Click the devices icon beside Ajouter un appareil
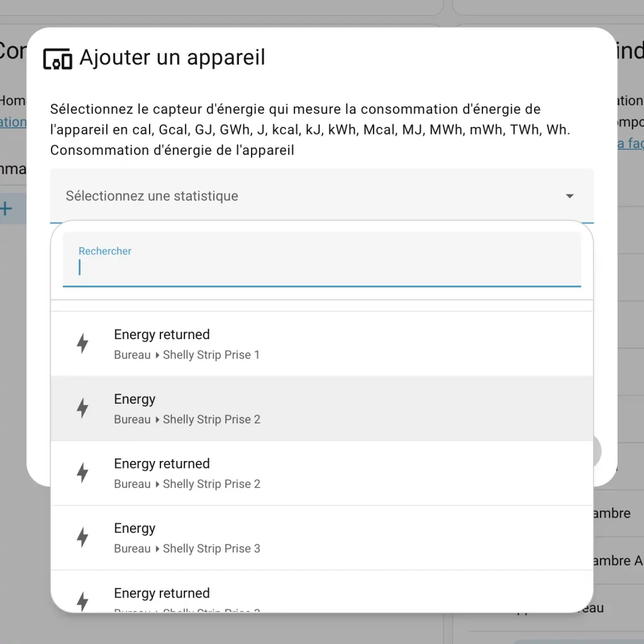Viewport: 644px width, 644px height. pyautogui.click(x=57, y=58)
